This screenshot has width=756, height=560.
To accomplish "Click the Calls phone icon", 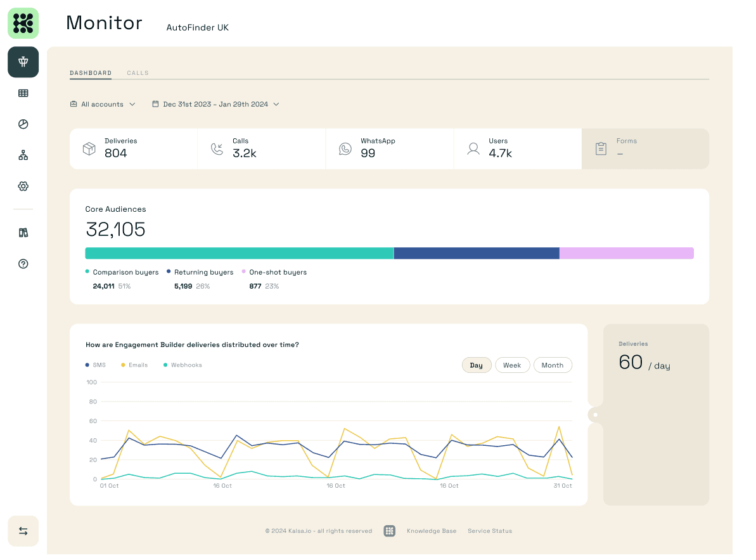I will (217, 148).
